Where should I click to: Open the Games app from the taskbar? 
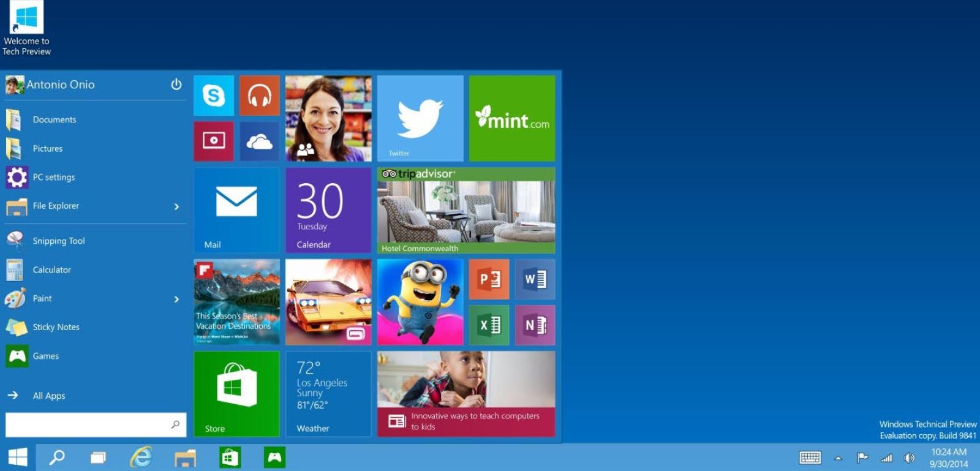(274, 458)
